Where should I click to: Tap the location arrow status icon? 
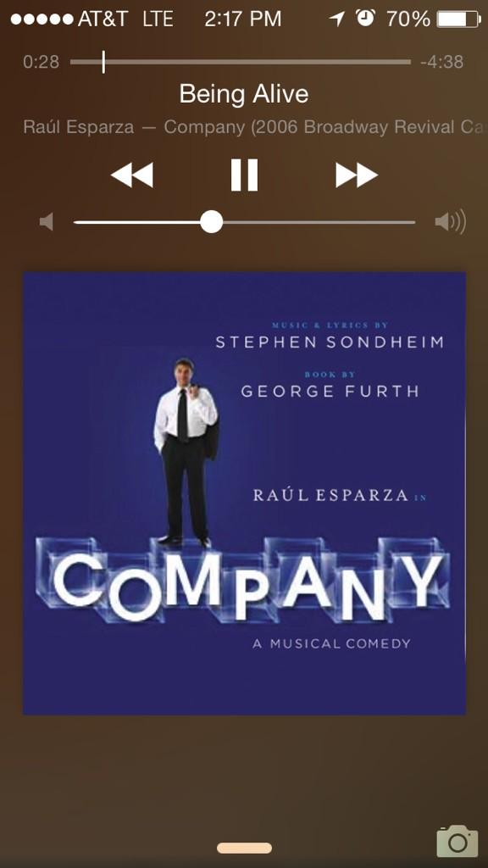click(x=336, y=19)
